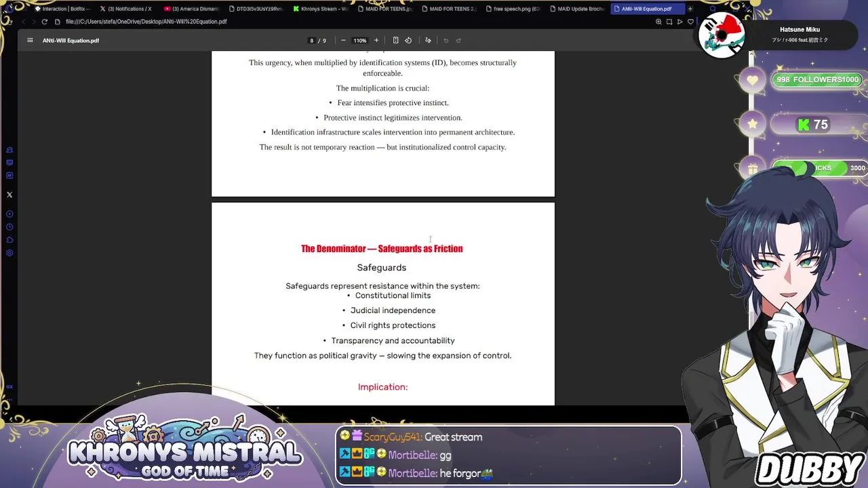Undo the last annotation

[x=446, y=40]
